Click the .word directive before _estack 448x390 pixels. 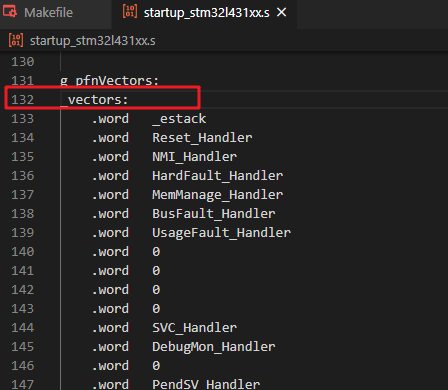click(110, 119)
